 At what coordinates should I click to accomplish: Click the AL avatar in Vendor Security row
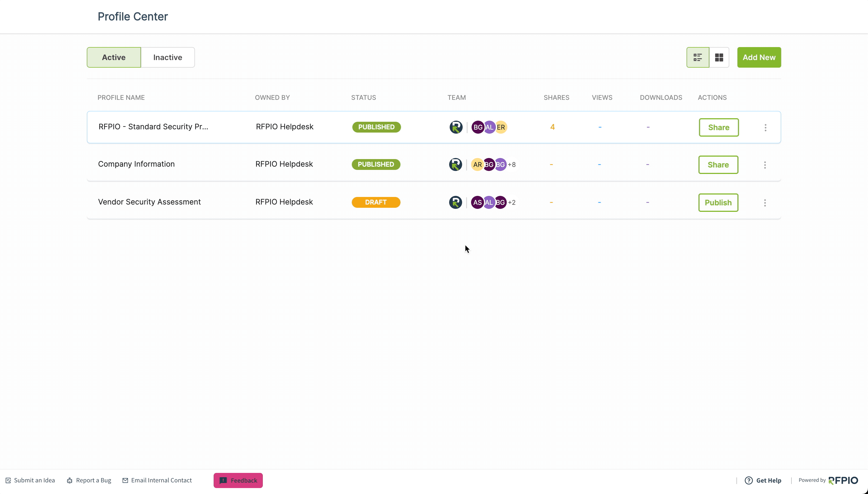coord(489,203)
